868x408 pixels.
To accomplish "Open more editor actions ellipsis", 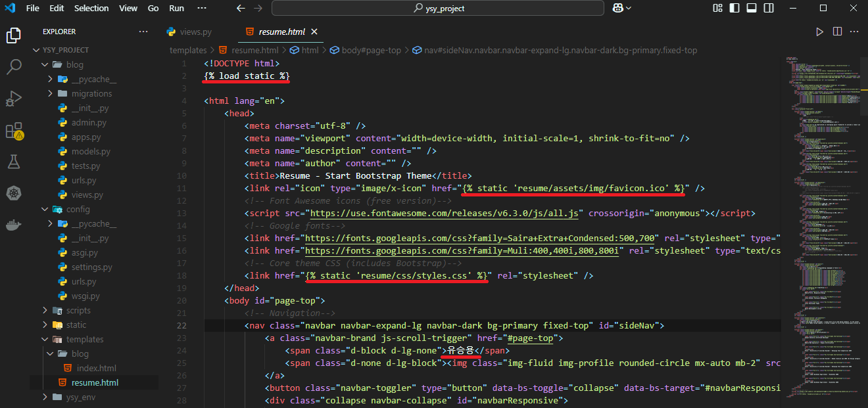I will (855, 32).
